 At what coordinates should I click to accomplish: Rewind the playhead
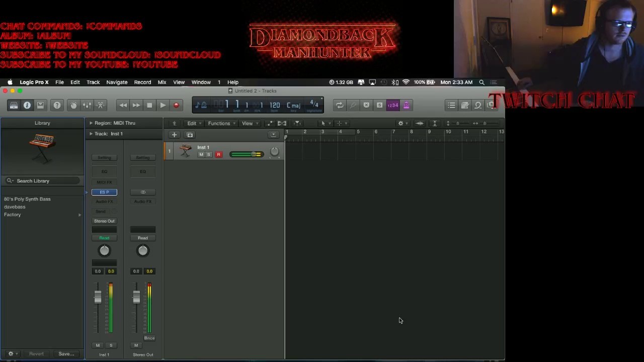pos(123,105)
